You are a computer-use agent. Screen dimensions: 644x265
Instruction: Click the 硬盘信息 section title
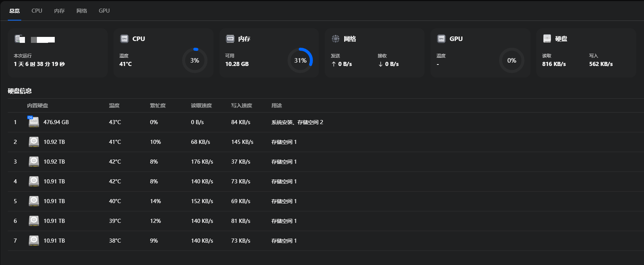(x=20, y=91)
